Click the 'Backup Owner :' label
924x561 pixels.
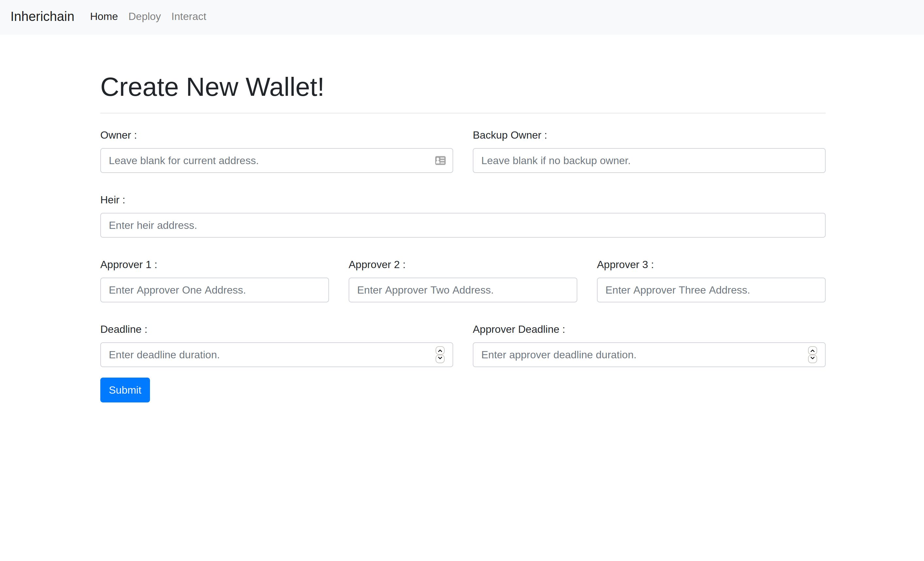(510, 135)
